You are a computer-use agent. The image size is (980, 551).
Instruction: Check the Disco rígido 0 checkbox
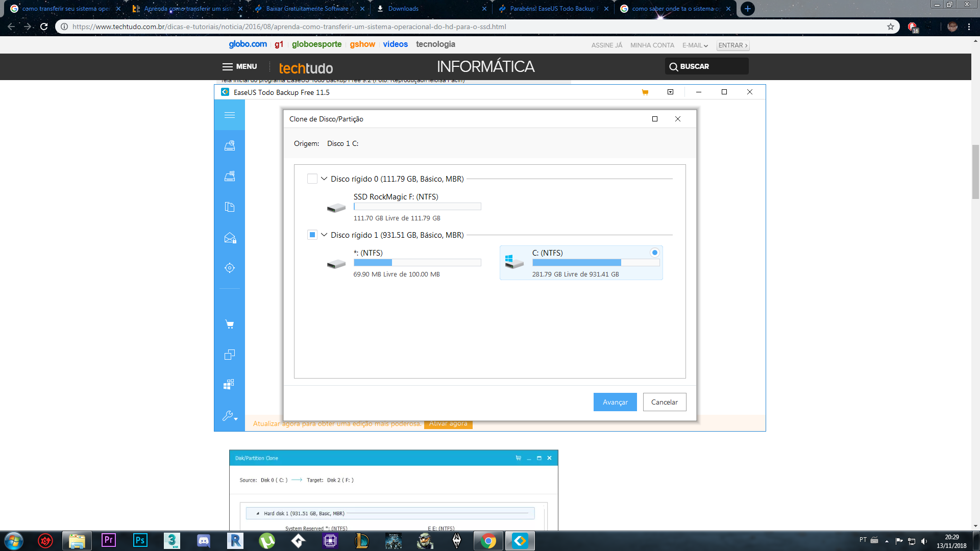pyautogui.click(x=312, y=179)
